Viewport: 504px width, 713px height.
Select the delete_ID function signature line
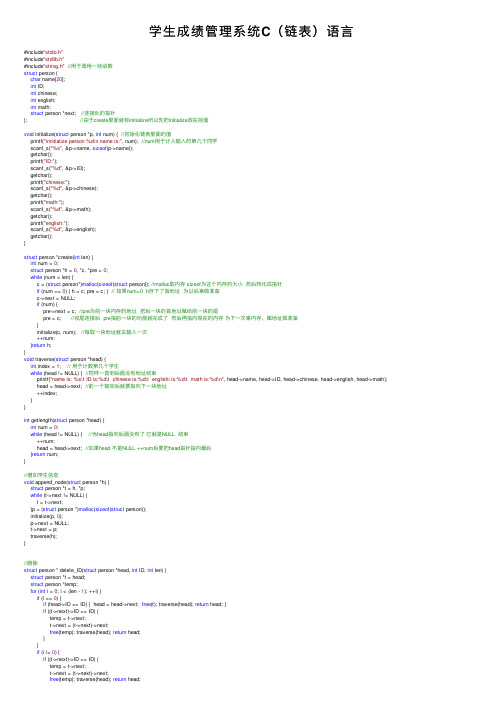(x=95, y=570)
